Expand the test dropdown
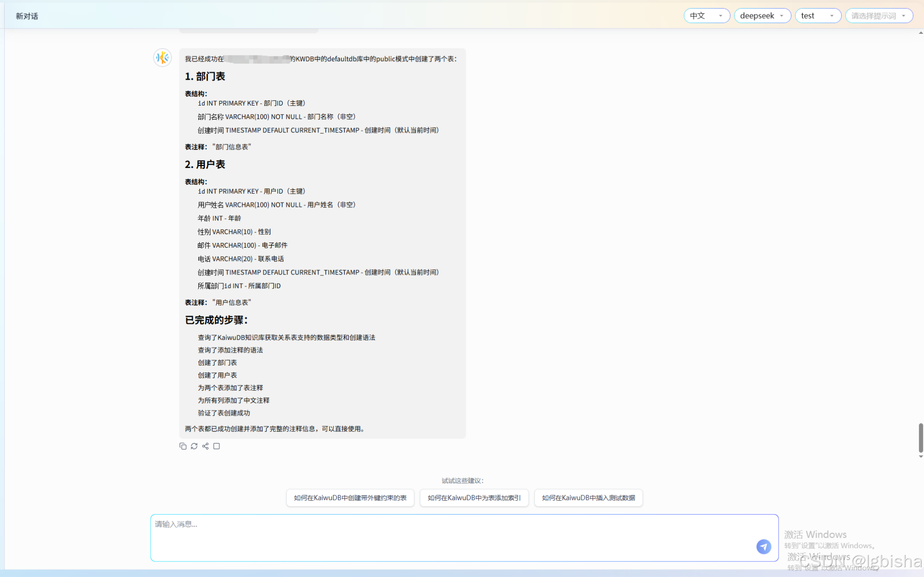The image size is (924, 577). (818, 16)
